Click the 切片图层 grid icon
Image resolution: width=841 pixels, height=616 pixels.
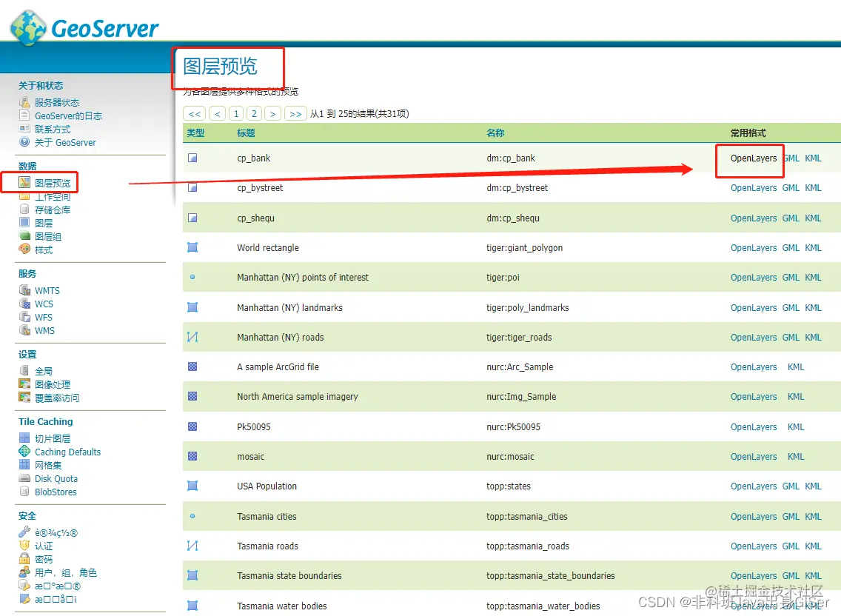pyautogui.click(x=24, y=438)
